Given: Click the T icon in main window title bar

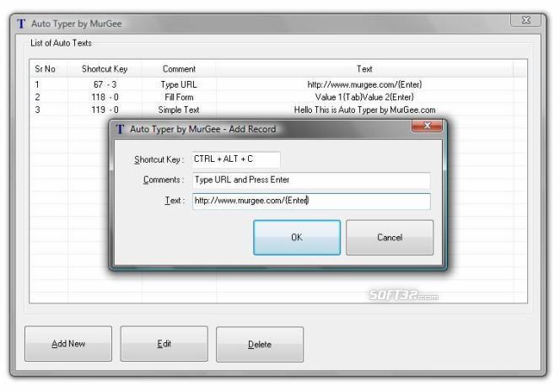Looking at the screenshot, I should (x=21, y=24).
